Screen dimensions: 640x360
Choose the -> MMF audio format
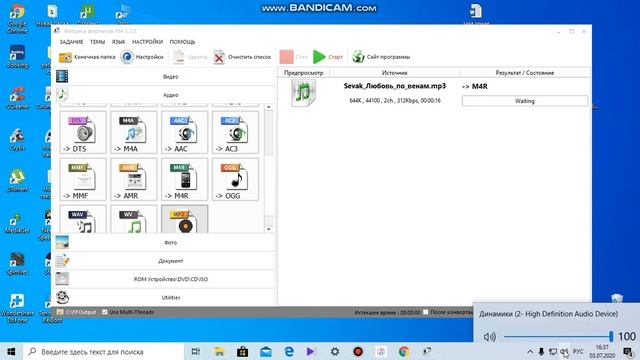coord(83,180)
